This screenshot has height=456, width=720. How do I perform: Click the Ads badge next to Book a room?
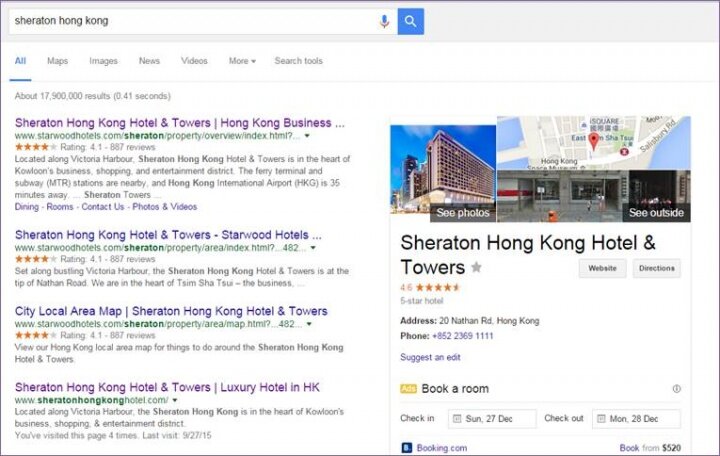coord(408,389)
